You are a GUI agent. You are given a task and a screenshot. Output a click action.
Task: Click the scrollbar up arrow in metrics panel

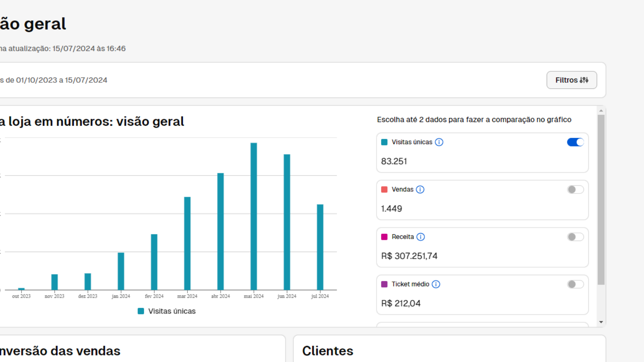coord(601,111)
